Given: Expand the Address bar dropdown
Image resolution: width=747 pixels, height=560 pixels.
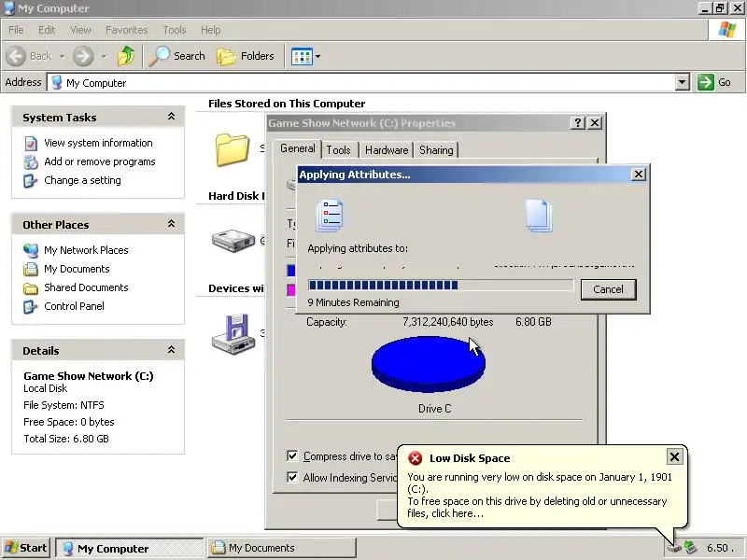Looking at the screenshot, I should coord(683,82).
